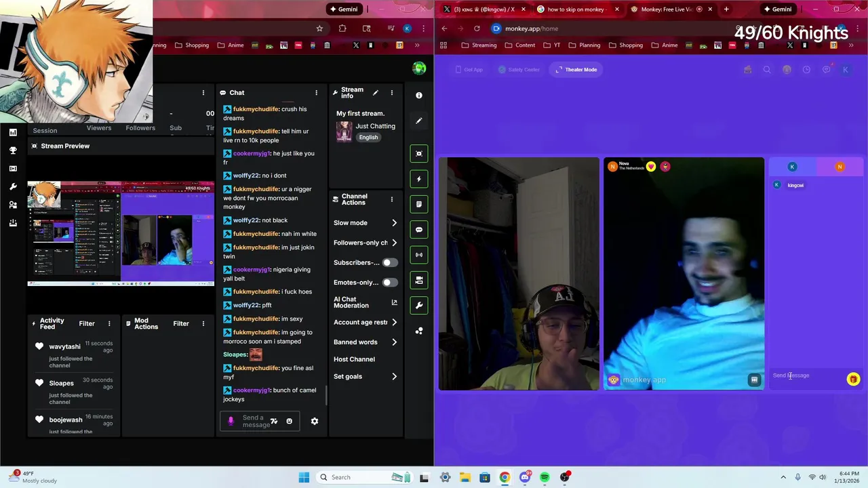Edit stream info with pencil icon
This screenshot has height=488, width=868.
coord(376,93)
